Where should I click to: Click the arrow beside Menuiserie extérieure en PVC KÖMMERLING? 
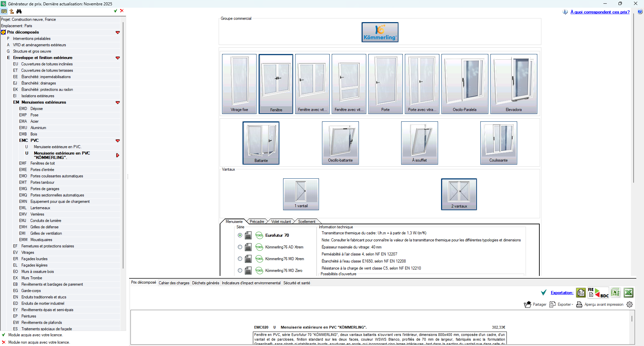[118, 155]
